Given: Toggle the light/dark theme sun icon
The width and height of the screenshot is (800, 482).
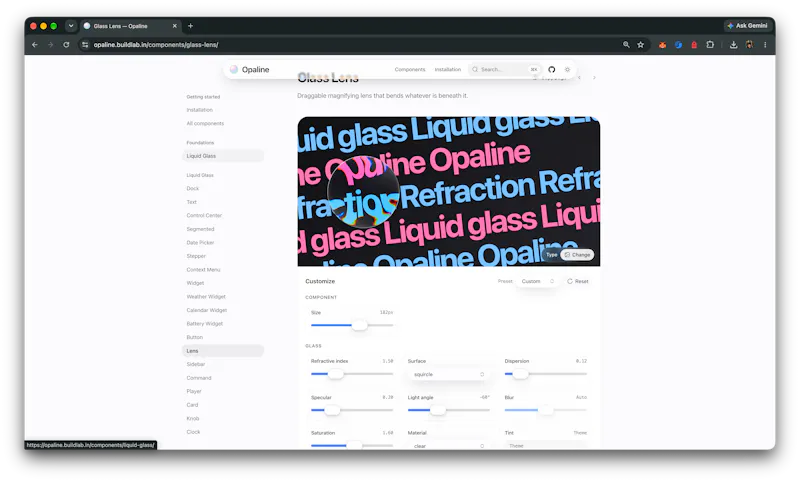Looking at the screenshot, I should (567, 69).
